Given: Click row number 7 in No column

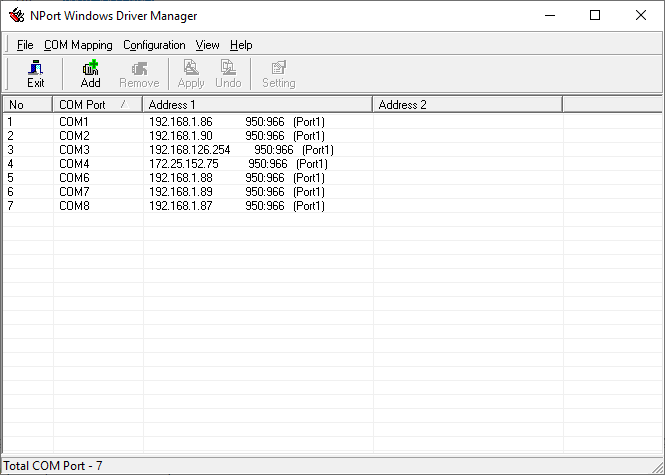Looking at the screenshot, I should click(11, 206).
